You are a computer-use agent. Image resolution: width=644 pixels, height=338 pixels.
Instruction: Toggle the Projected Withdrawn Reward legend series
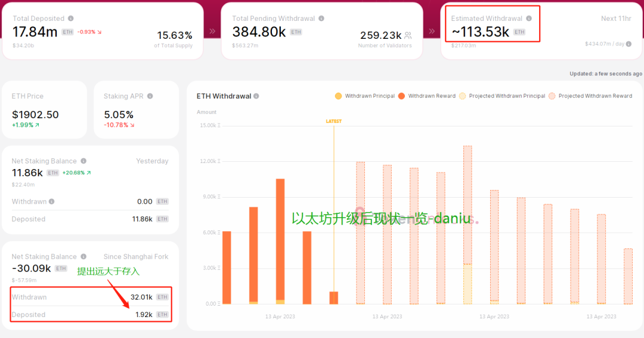pyautogui.click(x=590, y=96)
